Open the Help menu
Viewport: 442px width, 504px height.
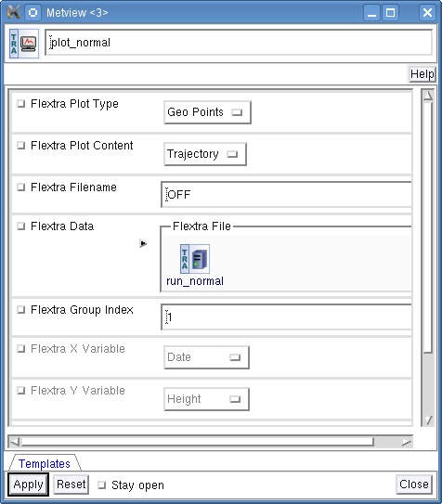422,74
